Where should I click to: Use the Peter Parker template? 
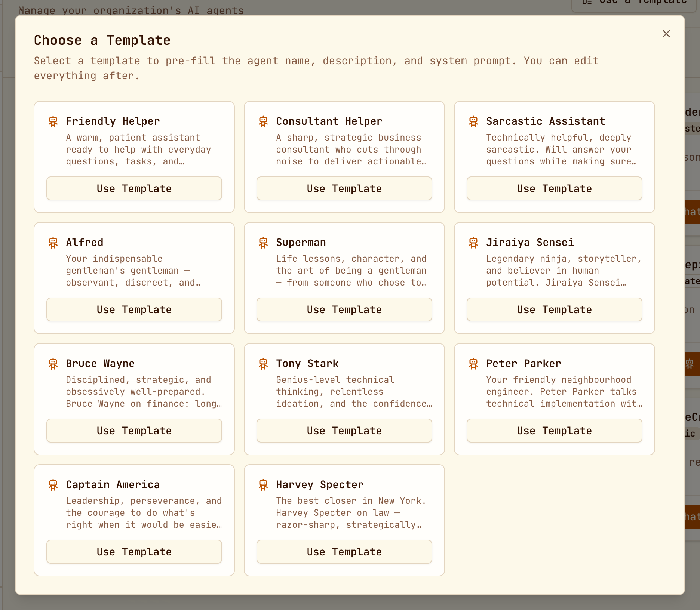(x=555, y=431)
